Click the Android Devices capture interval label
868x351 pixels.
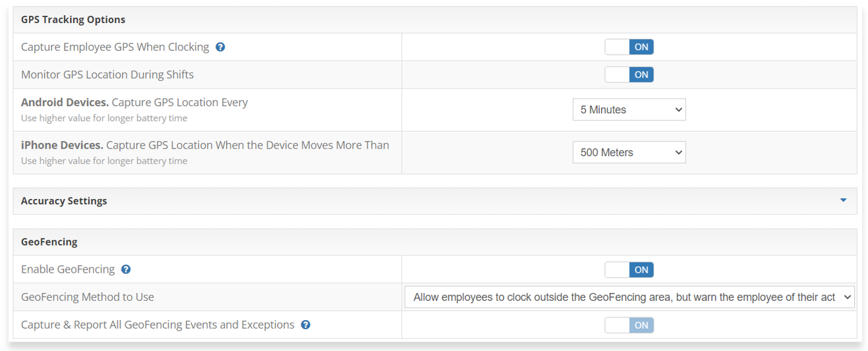134,103
